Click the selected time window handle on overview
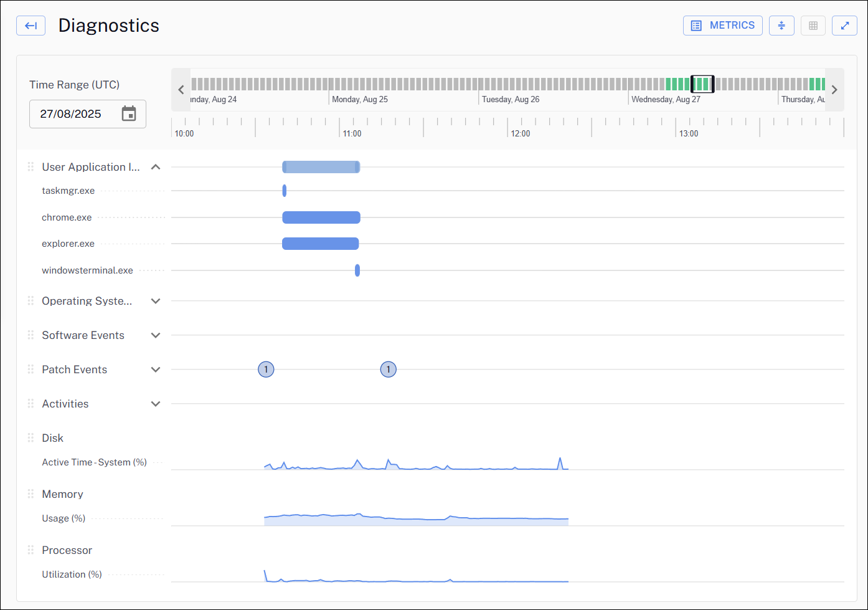Screen dimensions: 868x610 click(x=702, y=84)
